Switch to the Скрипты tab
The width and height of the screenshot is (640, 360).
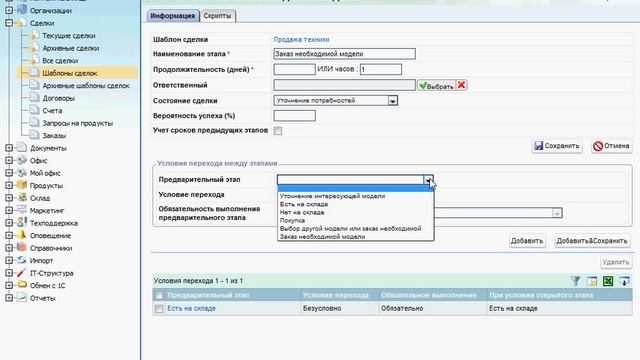(x=218, y=16)
